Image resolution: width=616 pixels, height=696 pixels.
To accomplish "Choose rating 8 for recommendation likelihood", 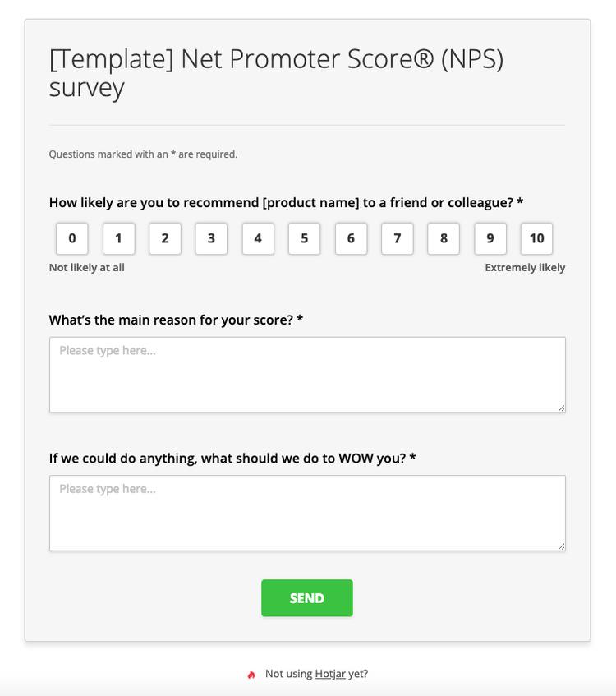I will (444, 238).
